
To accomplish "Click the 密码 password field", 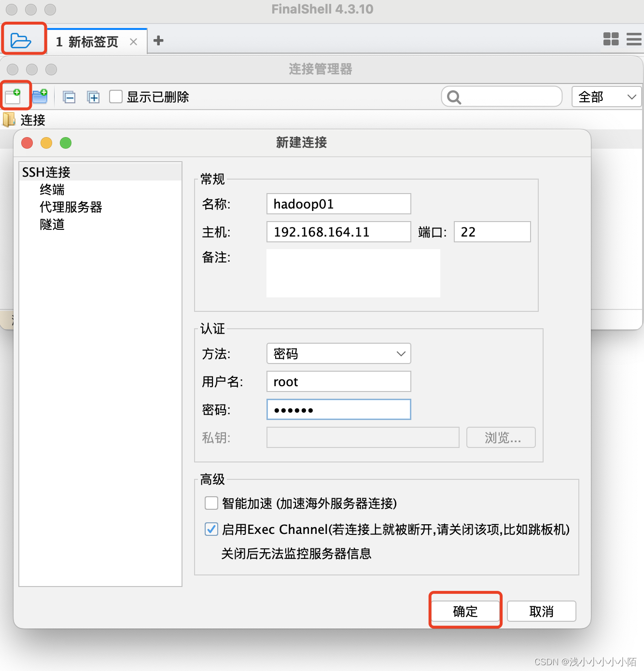I will click(x=339, y=409).
